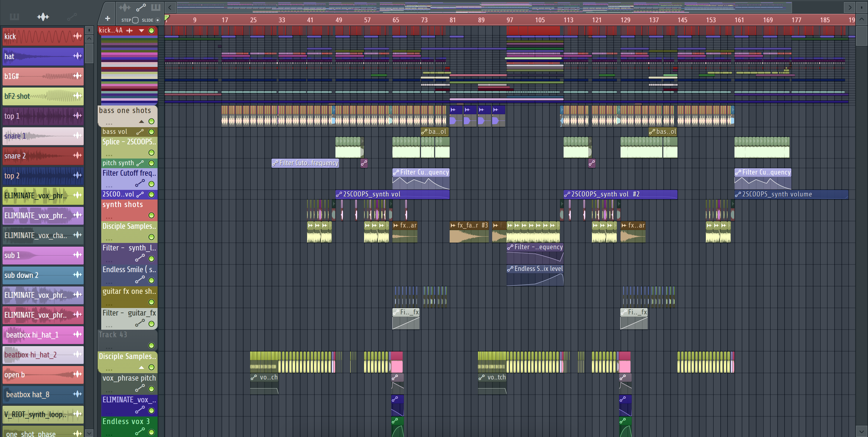Show audio clips in the picker panel
The image size is (868, 437).
[x=43, y=17]
